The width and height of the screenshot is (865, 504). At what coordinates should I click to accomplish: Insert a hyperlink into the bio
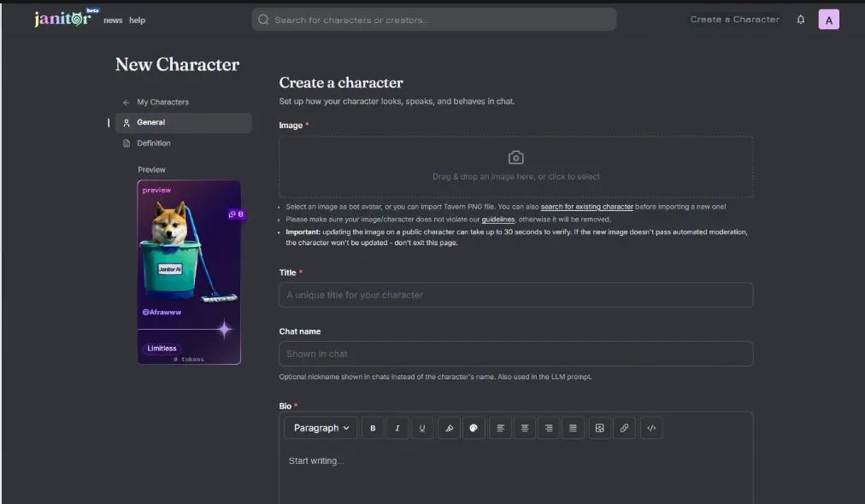pos(624,428)
